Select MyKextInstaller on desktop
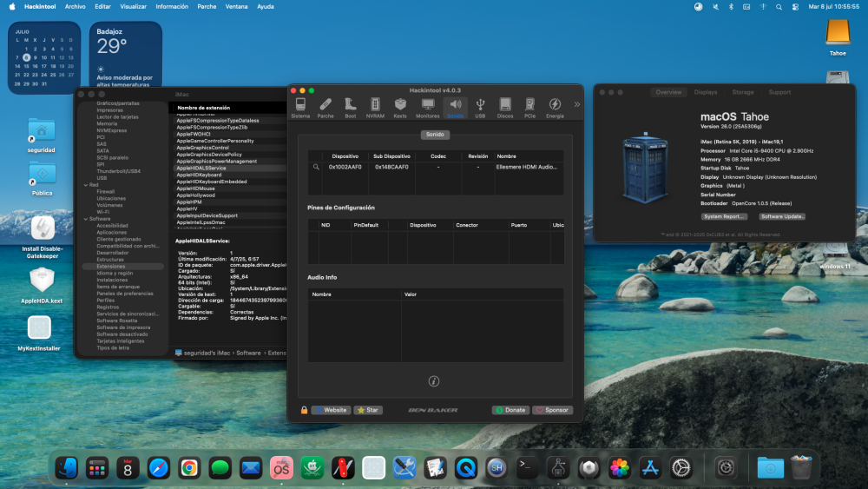This screenshot has height=489, width=868. point(39,333)
